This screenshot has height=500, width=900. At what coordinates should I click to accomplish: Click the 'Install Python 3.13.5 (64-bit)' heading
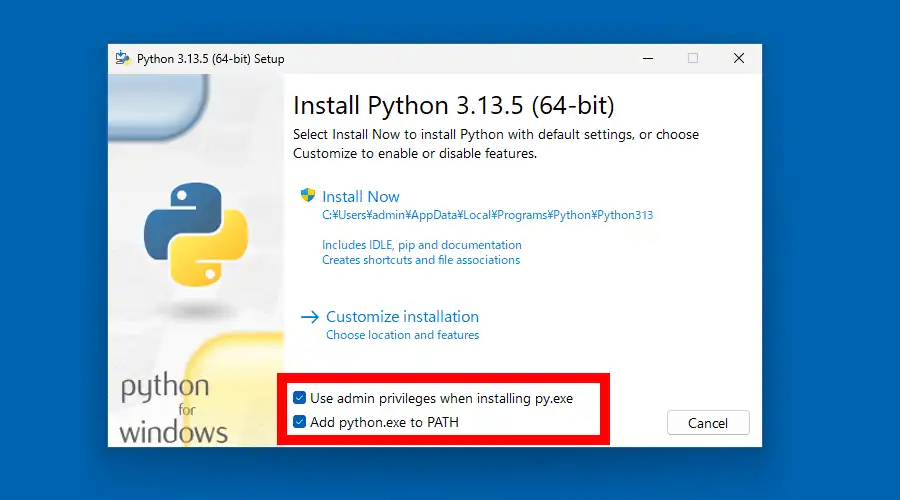(453, 106)
